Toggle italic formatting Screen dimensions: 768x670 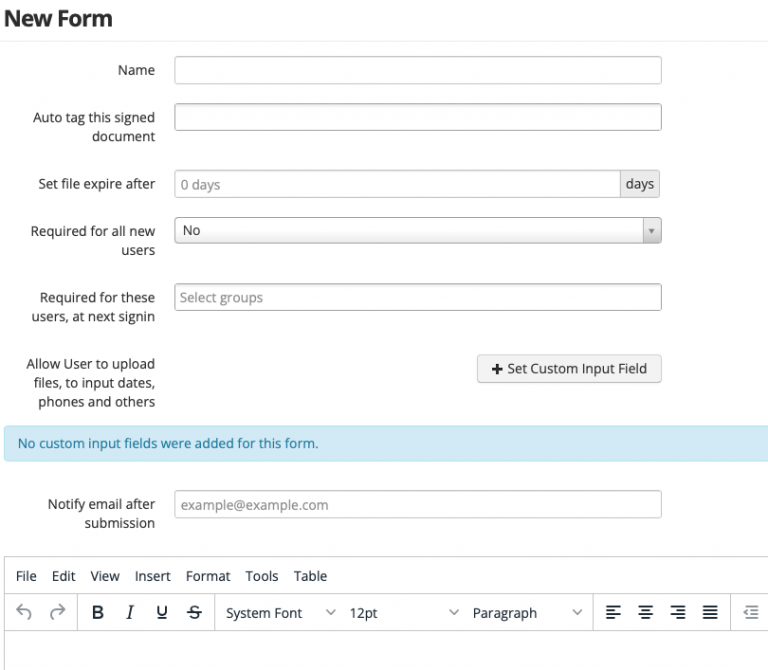pos(130,613)
